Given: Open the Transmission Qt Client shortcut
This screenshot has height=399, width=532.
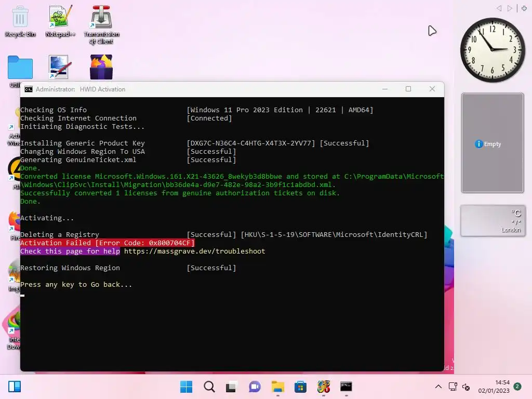Looking at the screenshot, I should tap(101, 25).
